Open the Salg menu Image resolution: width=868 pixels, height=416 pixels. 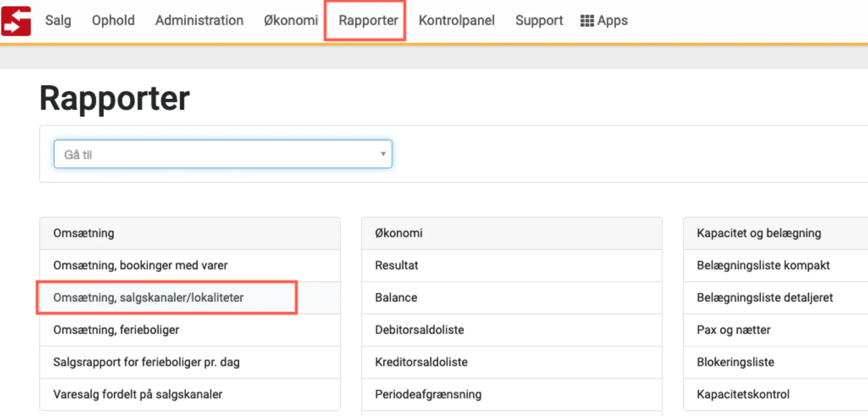point(58,20)
